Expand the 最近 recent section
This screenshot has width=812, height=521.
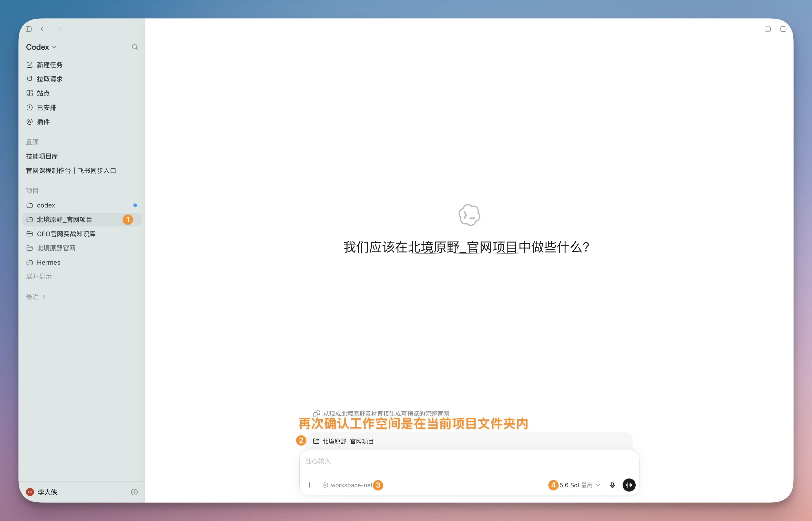36,297
